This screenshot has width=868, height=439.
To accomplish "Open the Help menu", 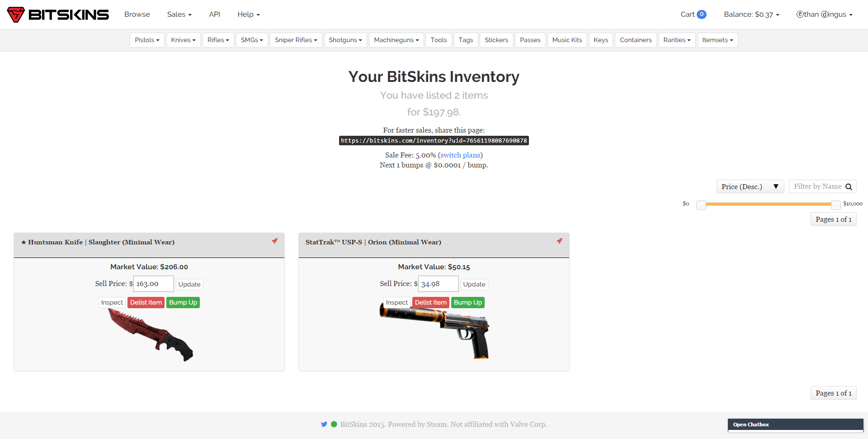I will click(249, 14).
